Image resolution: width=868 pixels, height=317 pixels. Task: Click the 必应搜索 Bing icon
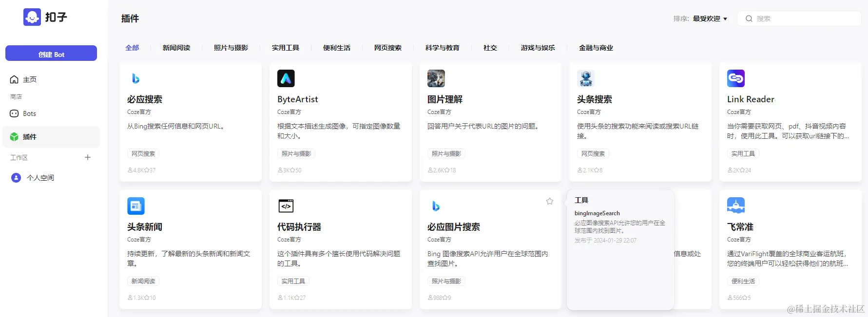(x=136, y=78)
